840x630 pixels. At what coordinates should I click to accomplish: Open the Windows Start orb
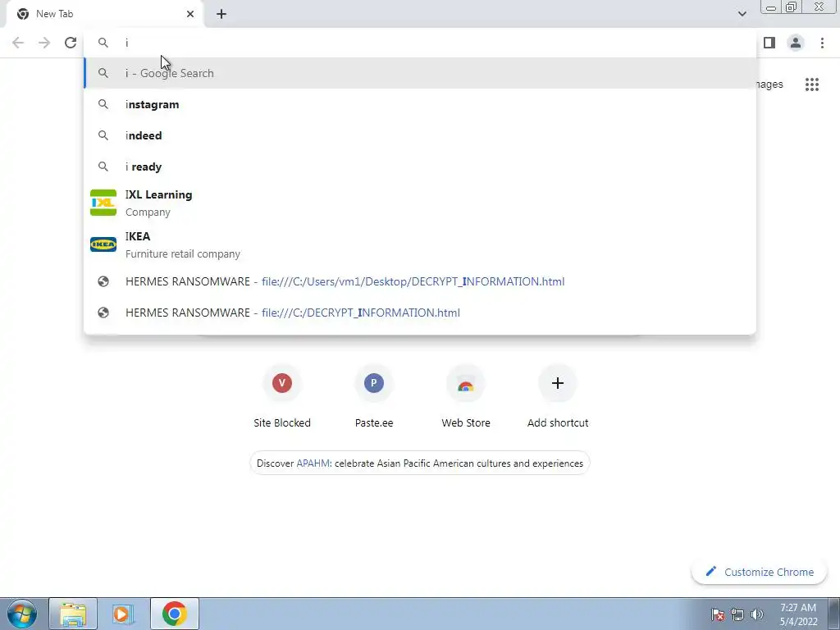point(22,614)
